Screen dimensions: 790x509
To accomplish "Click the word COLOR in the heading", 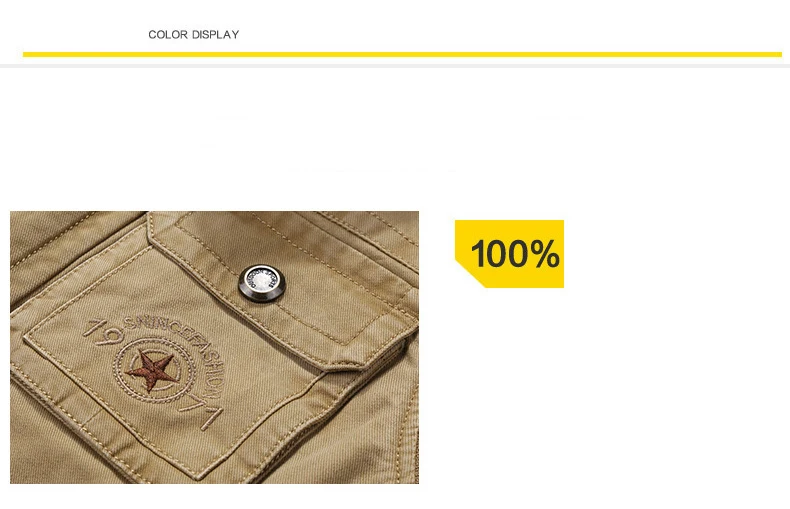I will coord(168,35).
